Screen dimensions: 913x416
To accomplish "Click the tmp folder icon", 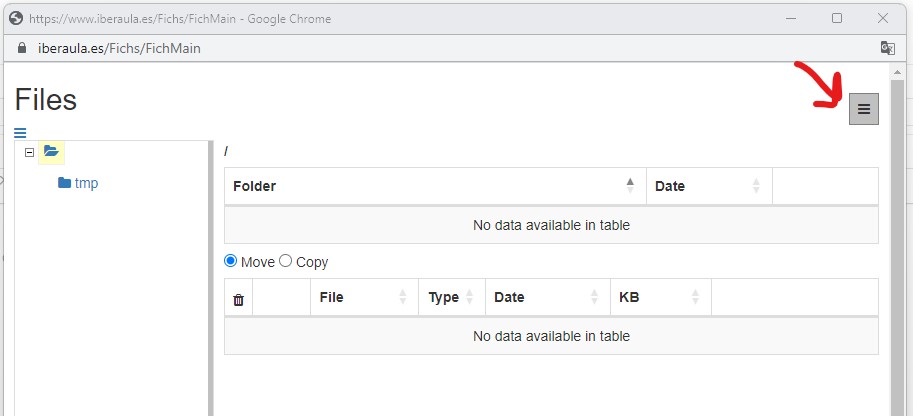I will pos(65,183).
